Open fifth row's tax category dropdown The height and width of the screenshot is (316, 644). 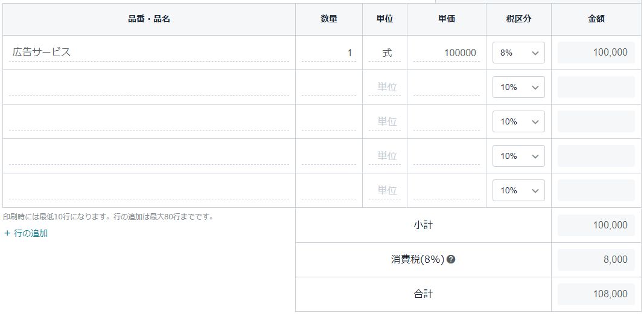(518, 190)
